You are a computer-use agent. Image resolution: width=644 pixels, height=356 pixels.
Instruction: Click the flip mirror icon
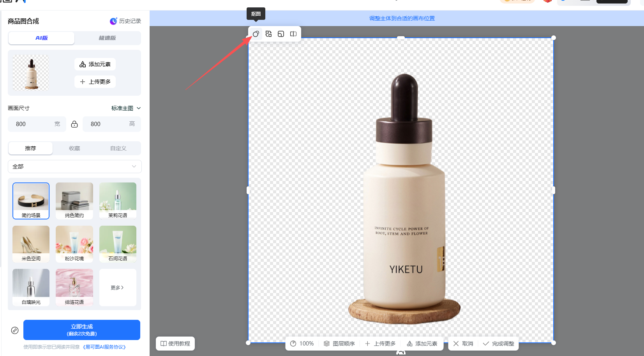pos(293,34)
